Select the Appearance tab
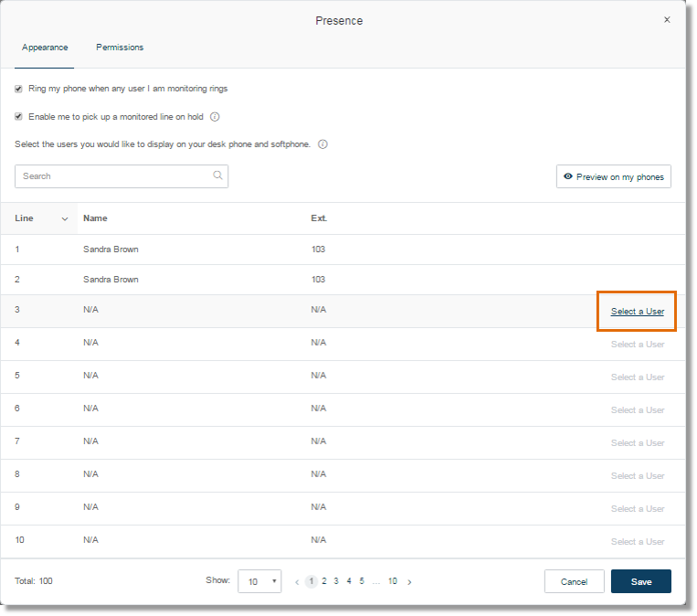 (45, 48)
